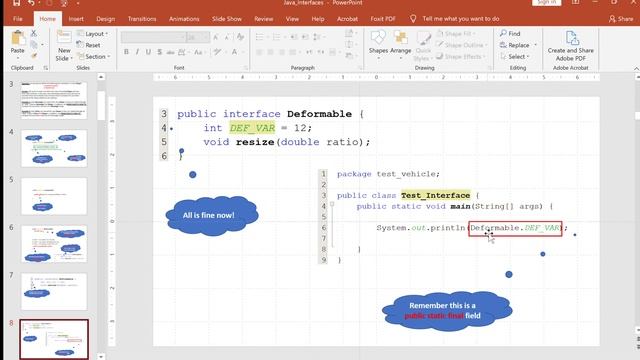Click the Undo icon in the title bar
Screen dimensions: 640x360
coord(31,3)
